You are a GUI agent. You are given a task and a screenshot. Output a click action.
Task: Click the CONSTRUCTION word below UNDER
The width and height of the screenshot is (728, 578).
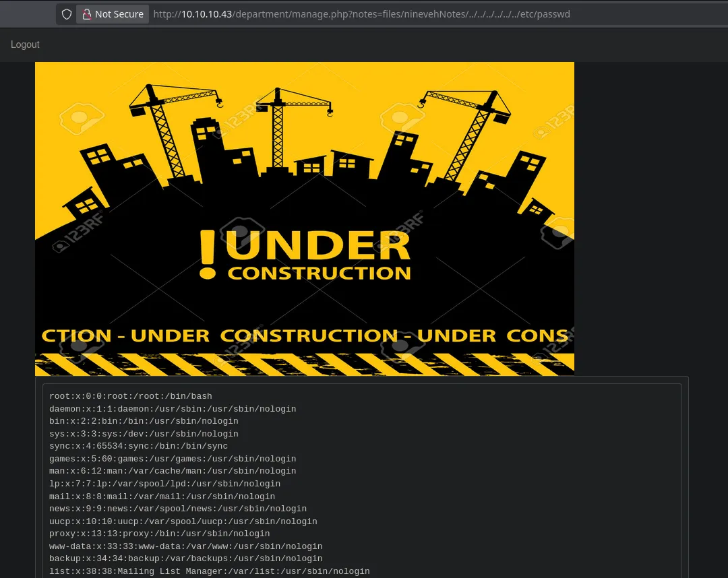(319, 273)
